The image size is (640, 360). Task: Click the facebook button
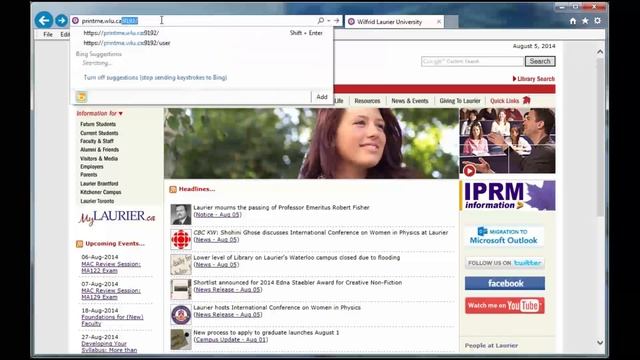504,283
